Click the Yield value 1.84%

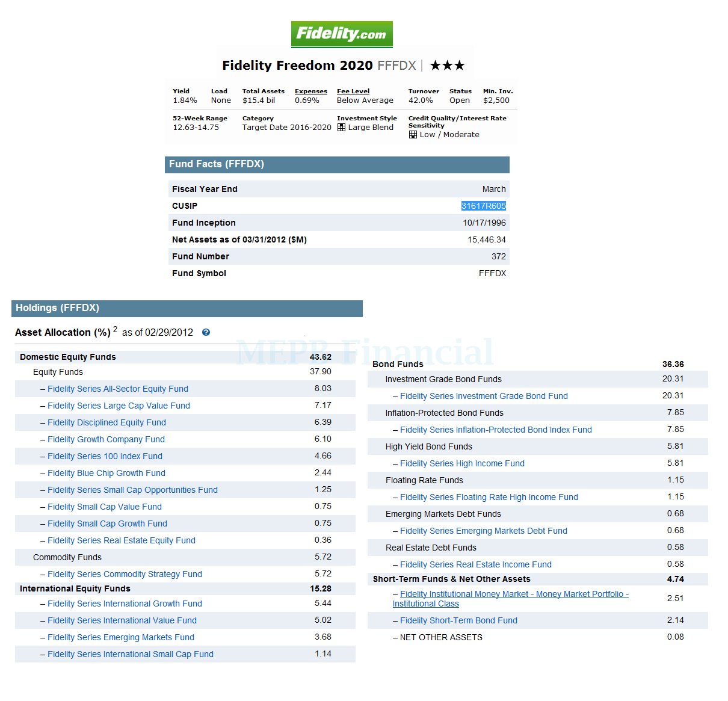point(185,100)
